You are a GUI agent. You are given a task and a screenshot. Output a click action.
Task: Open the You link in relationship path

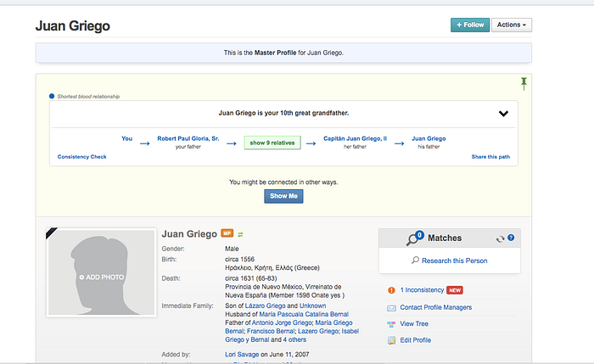[x=127, y=138]
